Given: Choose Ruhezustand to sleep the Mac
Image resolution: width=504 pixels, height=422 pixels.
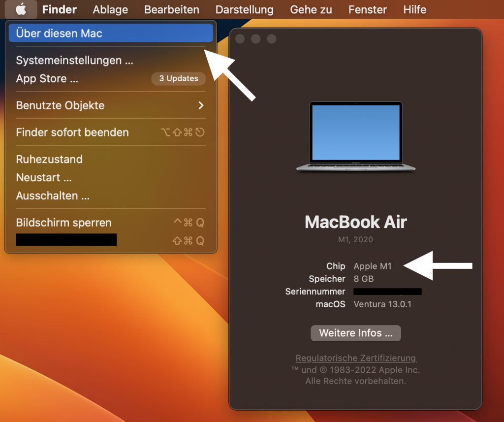Looking at the screenshot, I should (x=111, y=159).
